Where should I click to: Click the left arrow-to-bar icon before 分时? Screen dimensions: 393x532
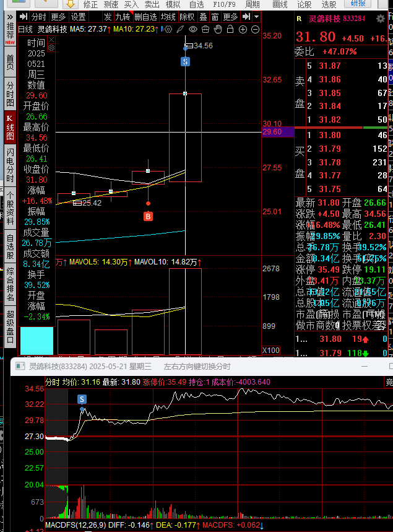(24, 17)
